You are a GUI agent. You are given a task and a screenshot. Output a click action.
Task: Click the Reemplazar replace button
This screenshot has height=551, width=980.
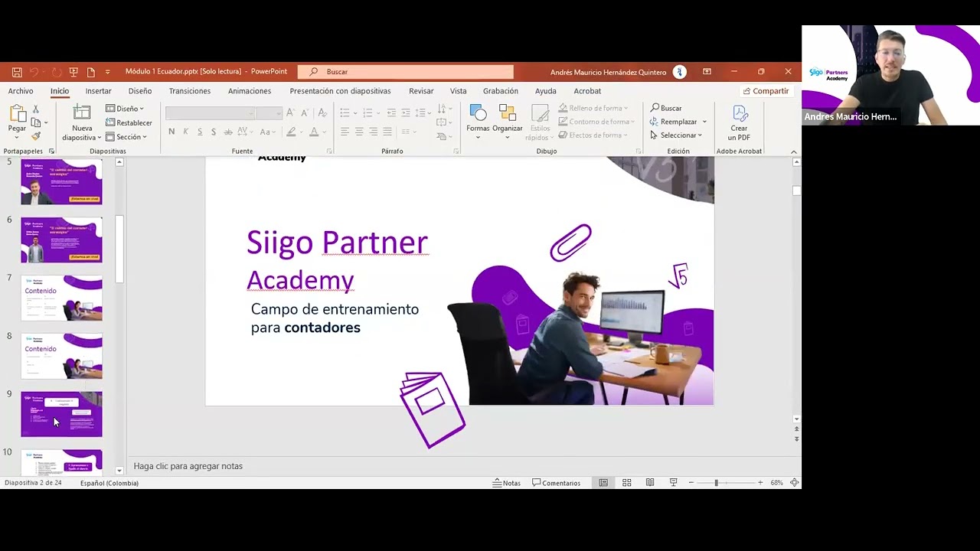(678, 122)
